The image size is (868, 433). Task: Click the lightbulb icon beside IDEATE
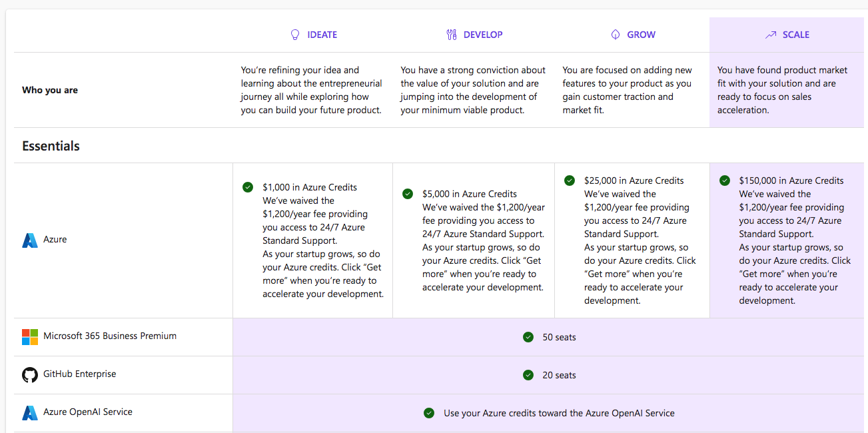(x=295, y=35)
